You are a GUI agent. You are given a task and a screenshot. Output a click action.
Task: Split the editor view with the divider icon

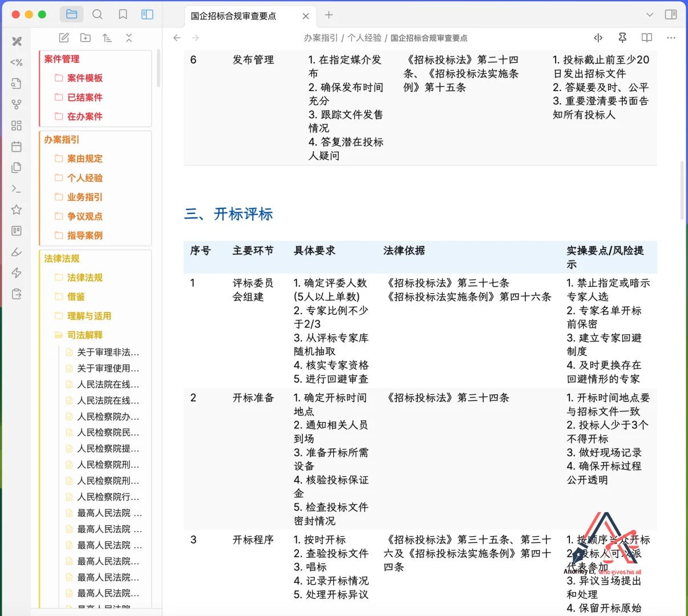598,38
